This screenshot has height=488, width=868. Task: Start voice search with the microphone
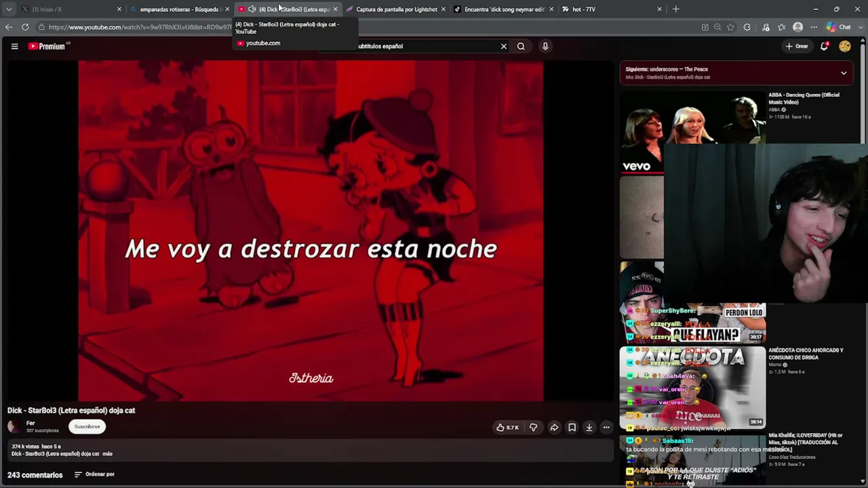click(x=545, y=46)
